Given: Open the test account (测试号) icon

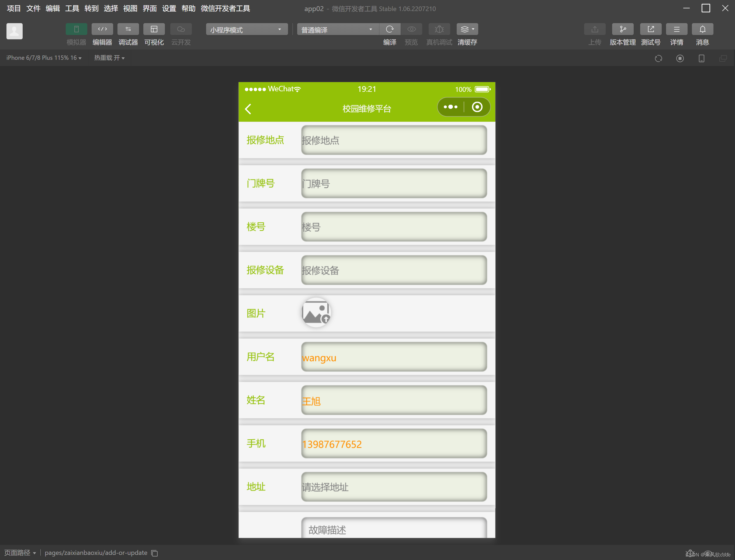Looking at the screenshot, I should pyautogui.click(x=650, y=29).
